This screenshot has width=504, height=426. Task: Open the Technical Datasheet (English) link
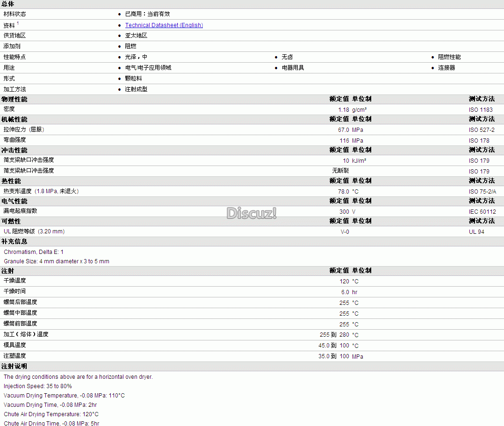[x=164, y=25]
